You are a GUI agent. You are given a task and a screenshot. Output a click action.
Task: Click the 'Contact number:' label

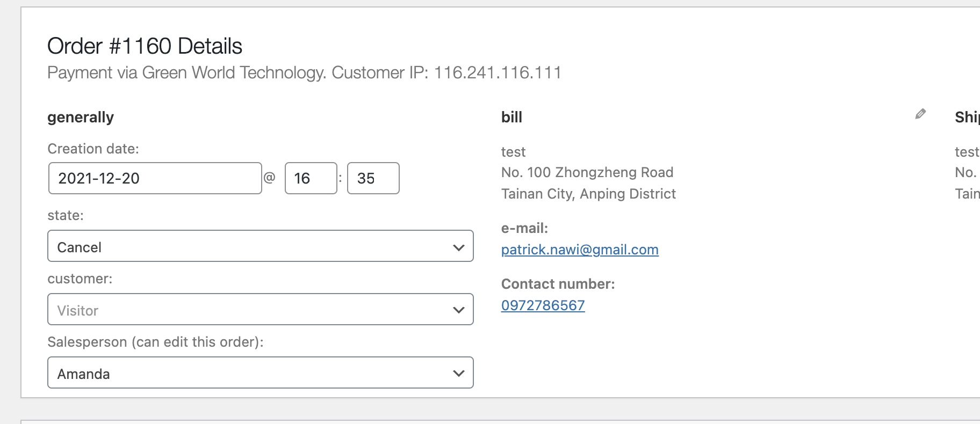558,284
